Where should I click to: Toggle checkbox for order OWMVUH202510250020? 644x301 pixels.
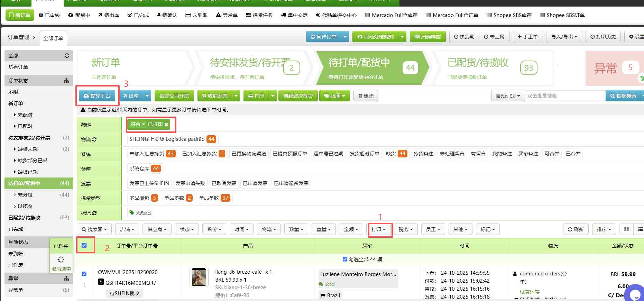click(x=84, y=274)
